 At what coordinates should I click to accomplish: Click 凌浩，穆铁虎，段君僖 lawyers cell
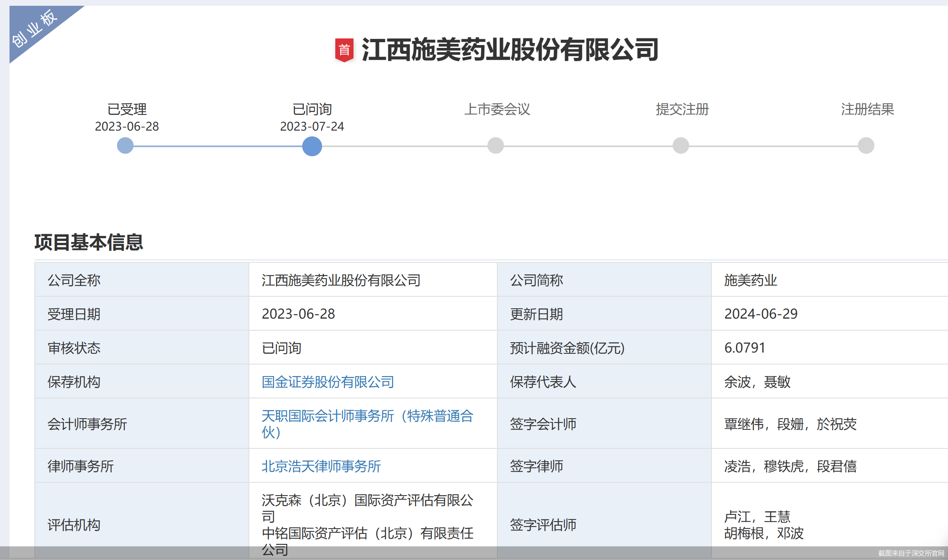[830, 466]
